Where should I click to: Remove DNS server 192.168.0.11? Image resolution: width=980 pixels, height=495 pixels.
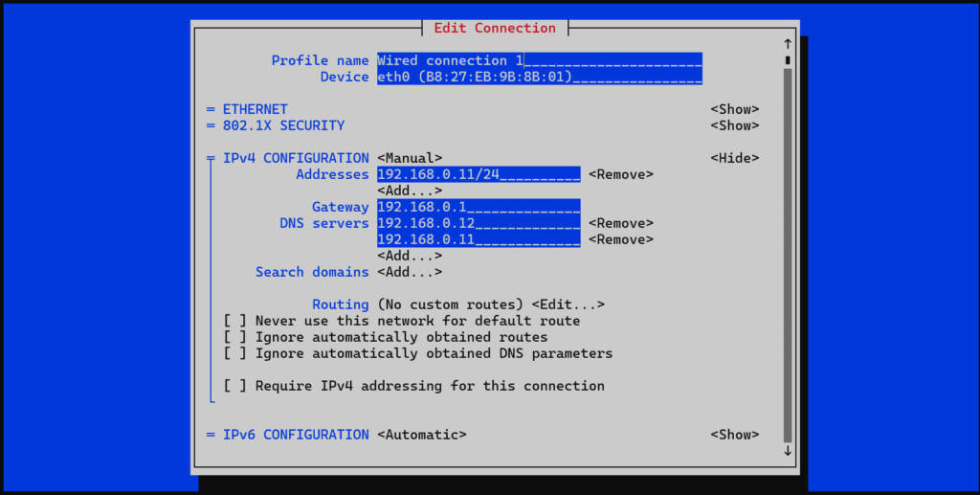point(620,239)
